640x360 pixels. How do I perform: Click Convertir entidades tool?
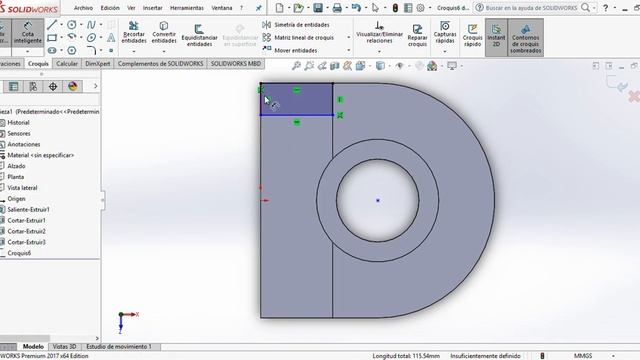coord(164,32)
